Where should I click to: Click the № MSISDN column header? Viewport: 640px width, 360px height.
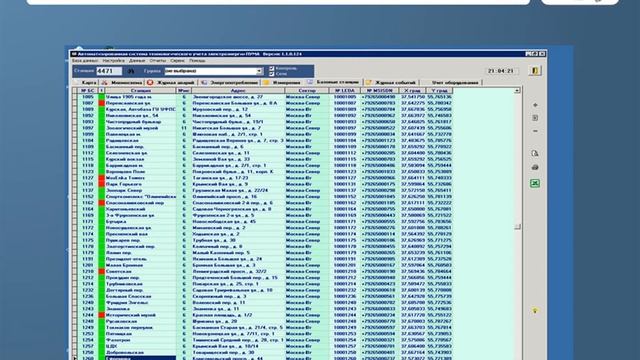[x=380, y=91]
